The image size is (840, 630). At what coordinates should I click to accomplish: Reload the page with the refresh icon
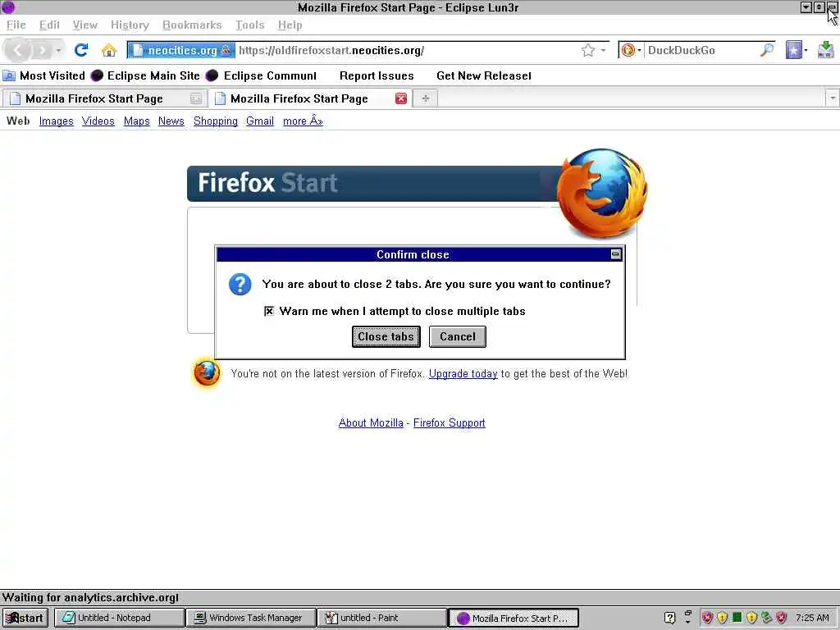tap(81, 50)
